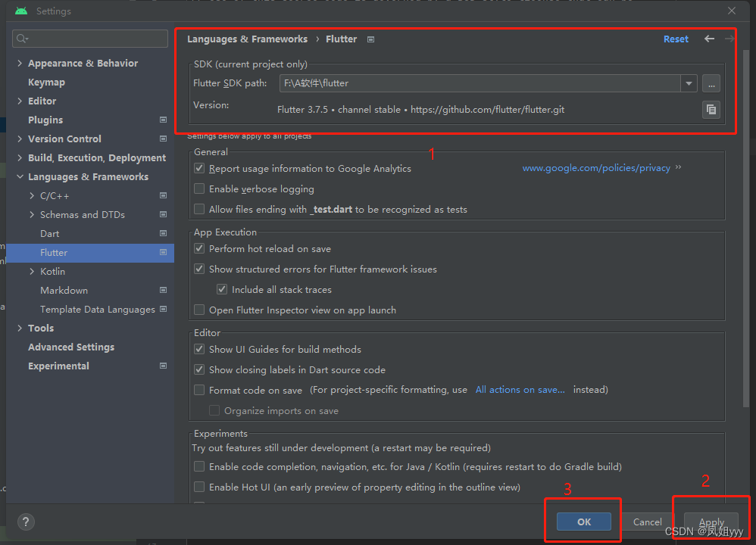This screenshot has width=756, height=545.
Task: Select Markdown settings page
Action: point(64,291)
